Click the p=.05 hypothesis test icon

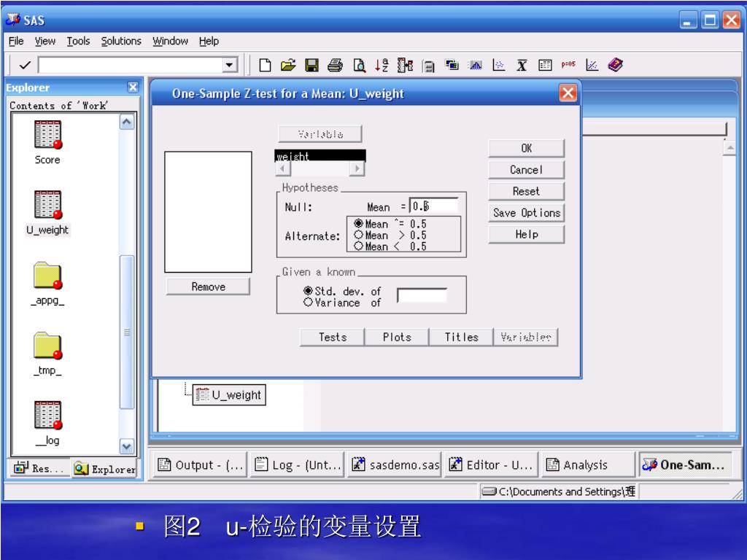568,64
